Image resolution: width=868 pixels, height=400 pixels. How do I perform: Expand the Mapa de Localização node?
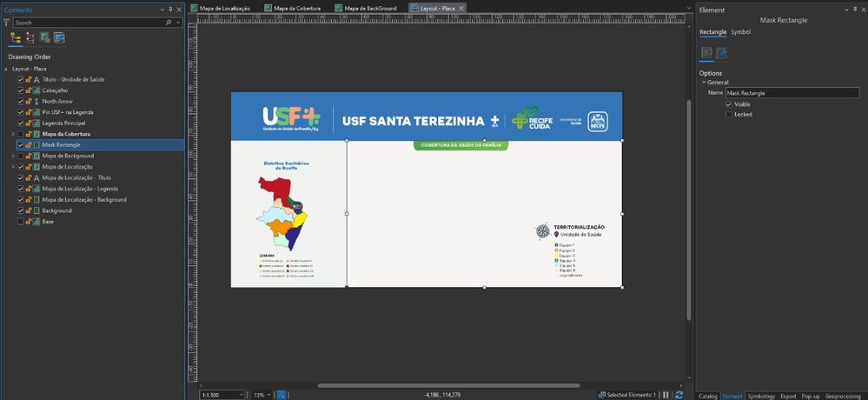tap(13, 167)
